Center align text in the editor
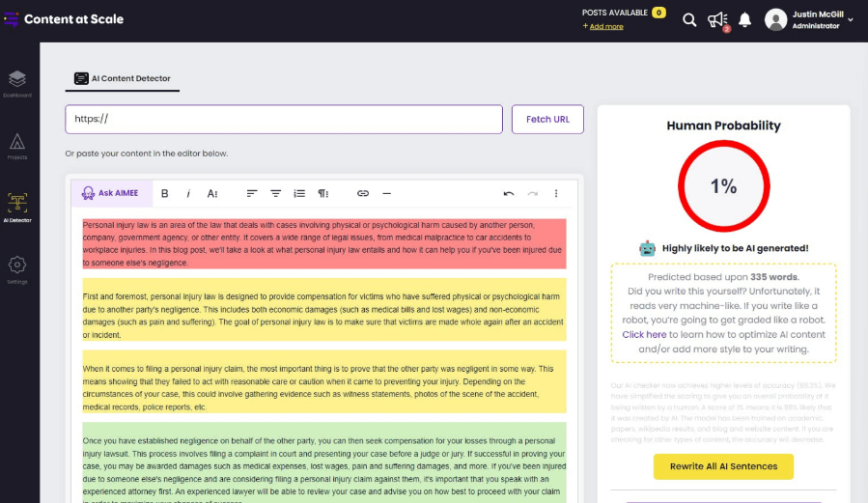 [x=276, y=194]
